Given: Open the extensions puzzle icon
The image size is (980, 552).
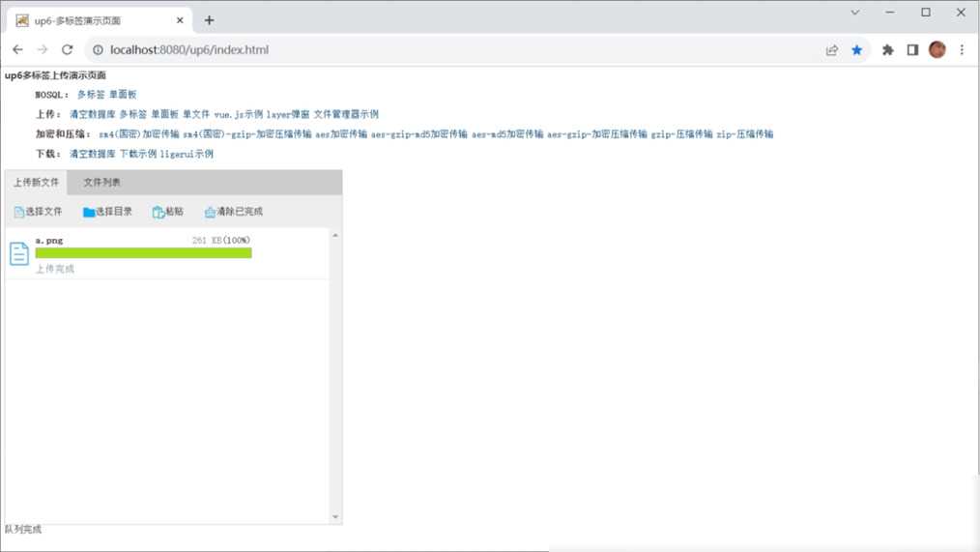Looking at the screenshot, I should click(887, 50).
